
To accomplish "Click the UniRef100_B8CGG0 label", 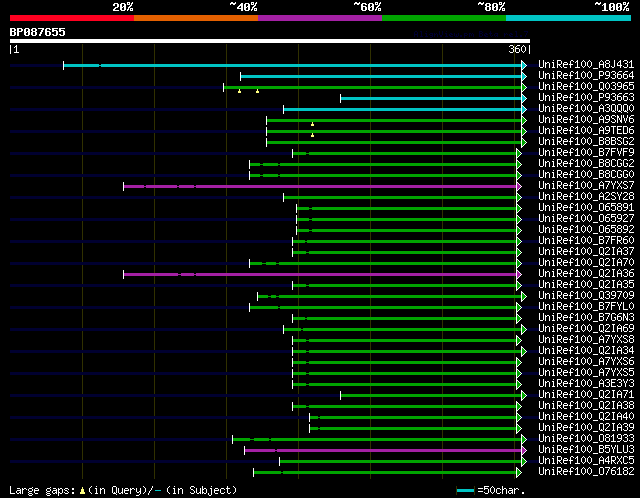I will pyautogui.click(x=586, y=175).
